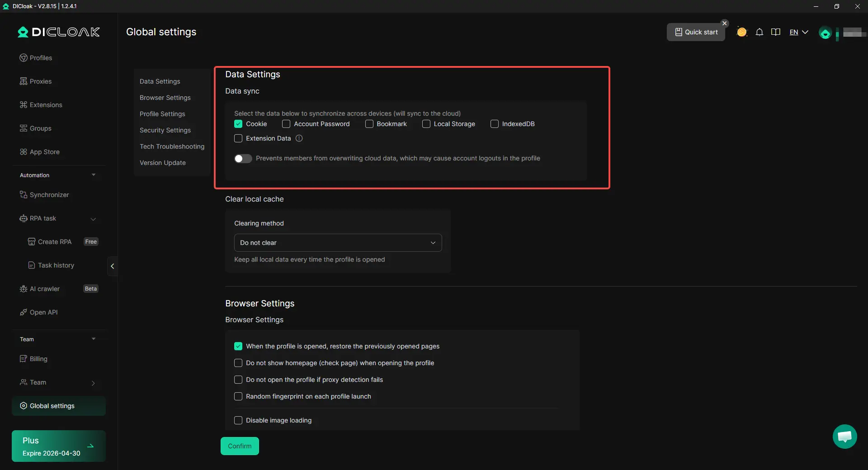The width and height of the screenshot is (868, 470).
Task: Open Profiles in the sidebar
Action: pyautogui.click(x=41, y=58)
